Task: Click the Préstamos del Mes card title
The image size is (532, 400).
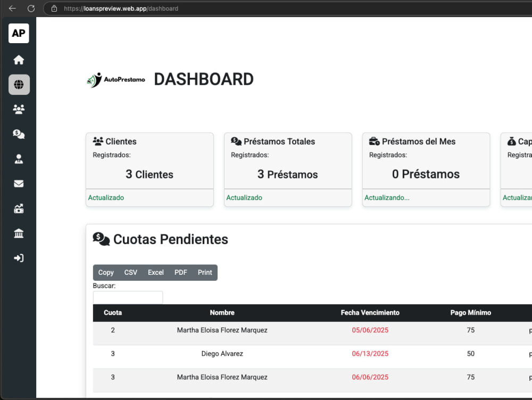Action: click(419, 141)
